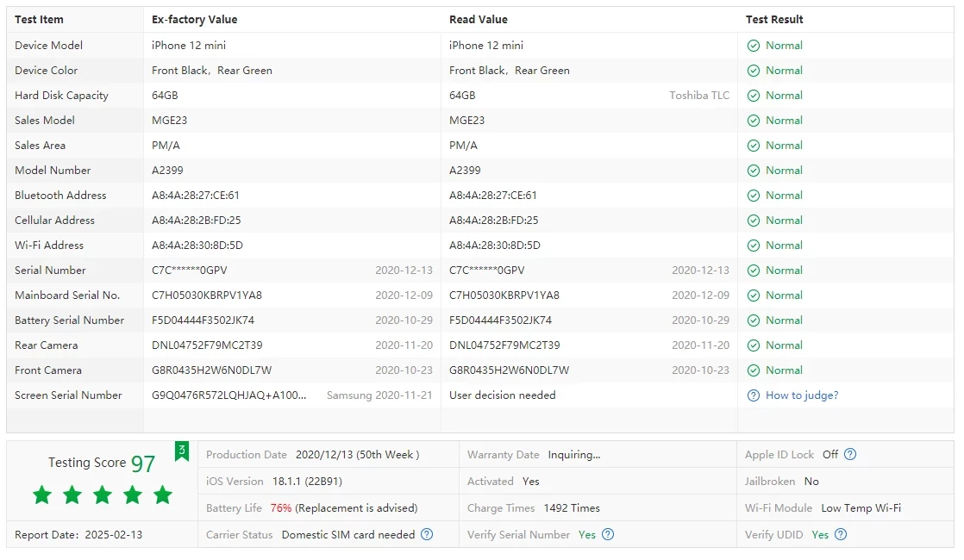
Task: Click ex-factory Serial Number date 2020-12-13
Action: click(404, 271)
